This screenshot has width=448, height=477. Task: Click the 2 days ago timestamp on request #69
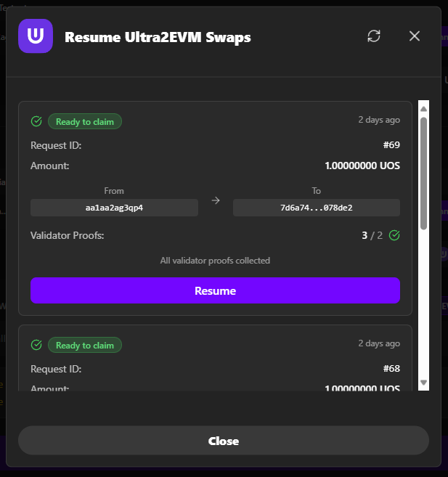coord(378,120)
